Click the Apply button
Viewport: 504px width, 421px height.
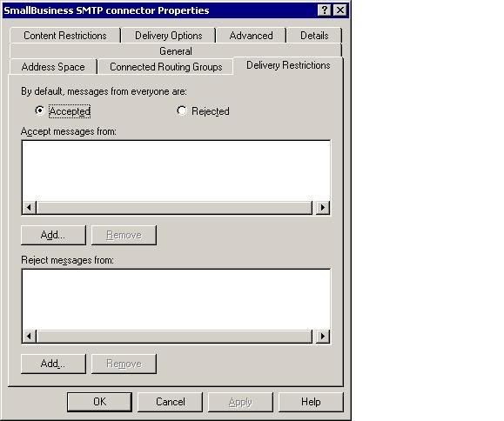240,402
